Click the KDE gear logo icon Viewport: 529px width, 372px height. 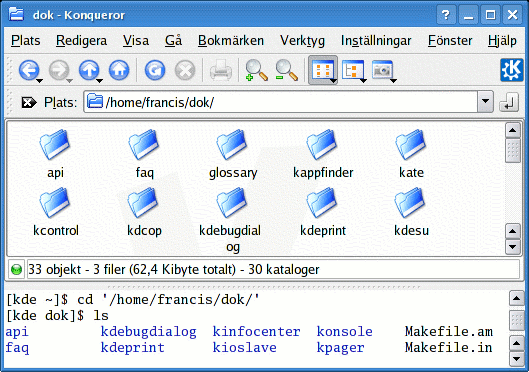point(511,70)
